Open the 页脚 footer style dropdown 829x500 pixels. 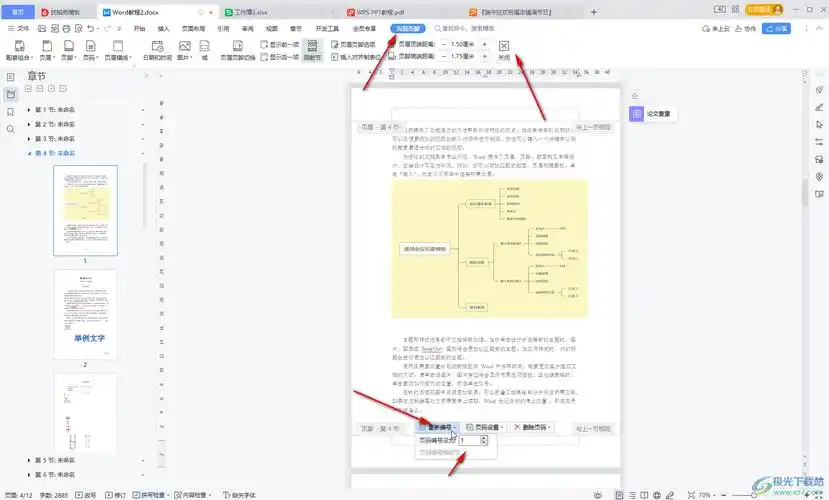coord(69,50)
